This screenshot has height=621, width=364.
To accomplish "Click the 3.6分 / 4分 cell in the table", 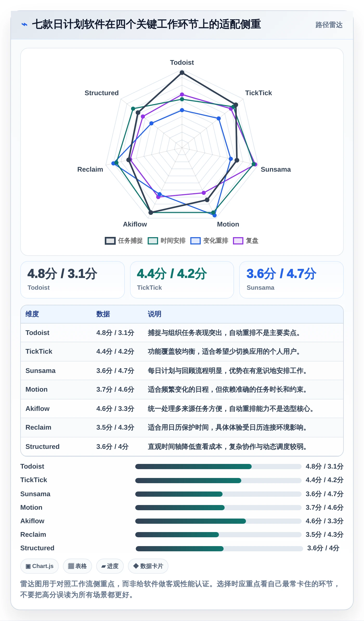I will 112,447.
